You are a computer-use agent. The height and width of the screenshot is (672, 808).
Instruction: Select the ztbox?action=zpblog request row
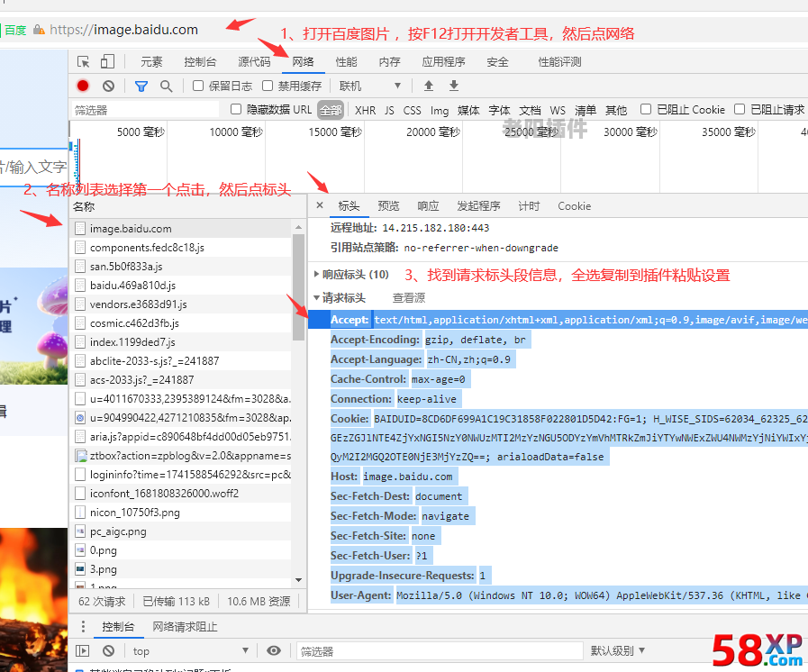(x=180, y=456)
